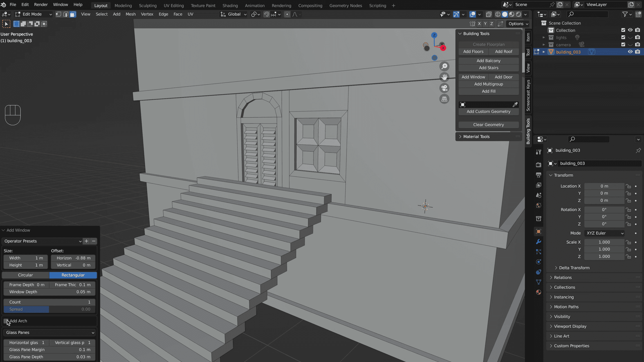The height and width of the screenshot is (362, 644).
Task: Enable face select mode icon
Action: click(73, 14)
